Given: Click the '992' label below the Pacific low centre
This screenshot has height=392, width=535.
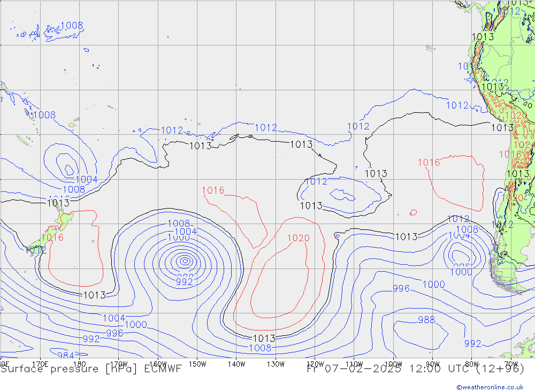Looking at the screenshot, I should [x=184, y=282].
